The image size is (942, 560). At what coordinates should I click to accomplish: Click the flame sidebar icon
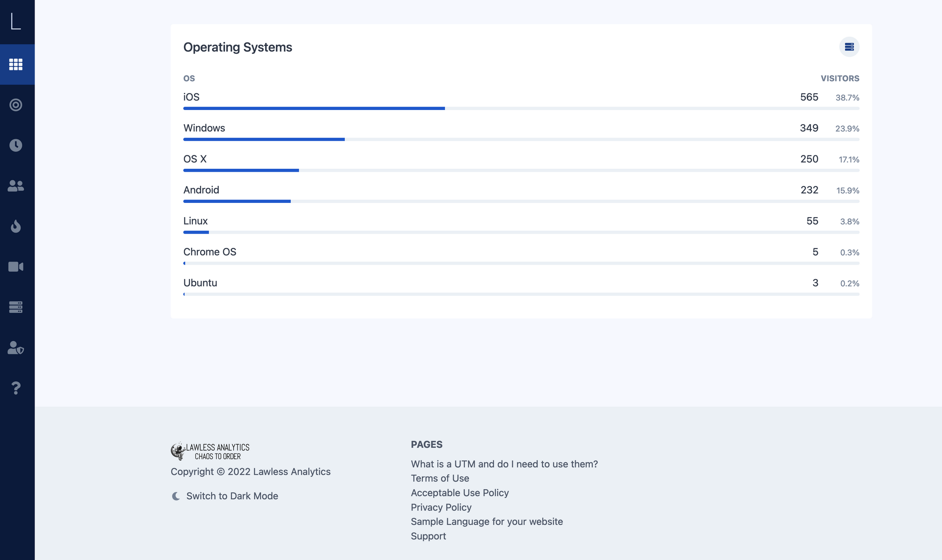click(16, 226)
